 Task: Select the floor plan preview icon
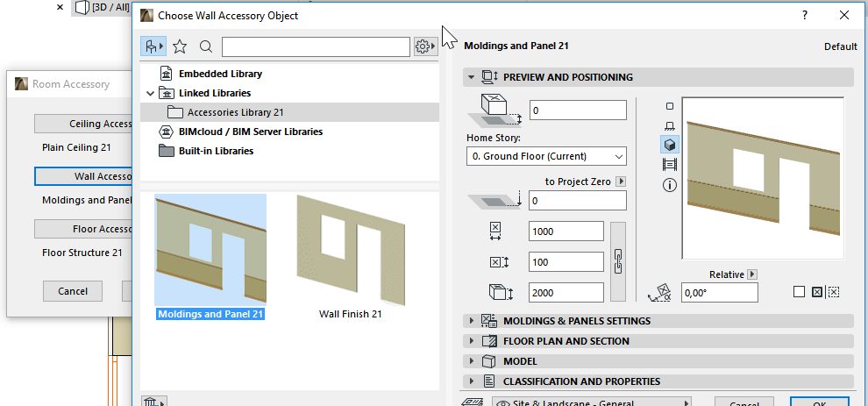pos(671,104)
